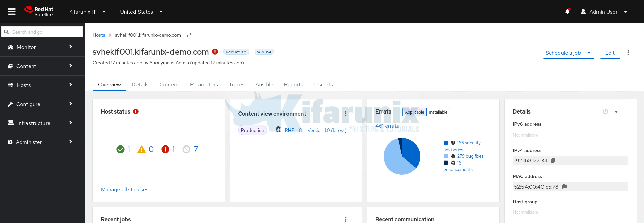The width and height of the screenshot is (644, 223).
Task: Click the power icon in Details card
Action: 605,112
